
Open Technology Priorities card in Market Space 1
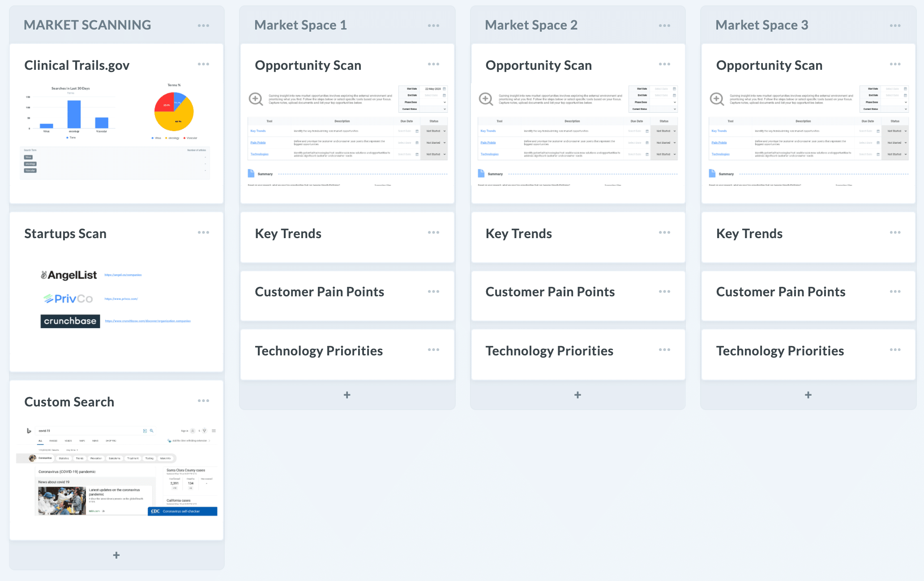click(x=347, y=355)
